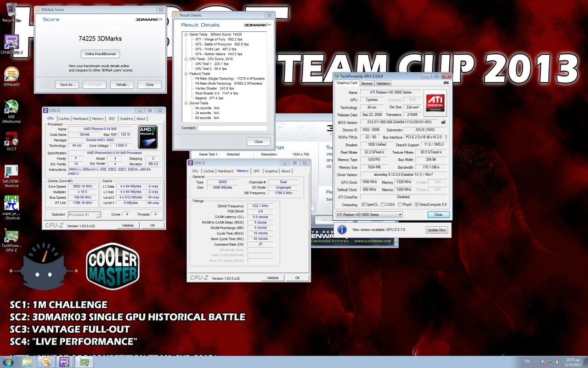The height and width of the screenshot is (368, 588).
Task: Collapse the Feature Tests tree node
Action: point(186,74)
